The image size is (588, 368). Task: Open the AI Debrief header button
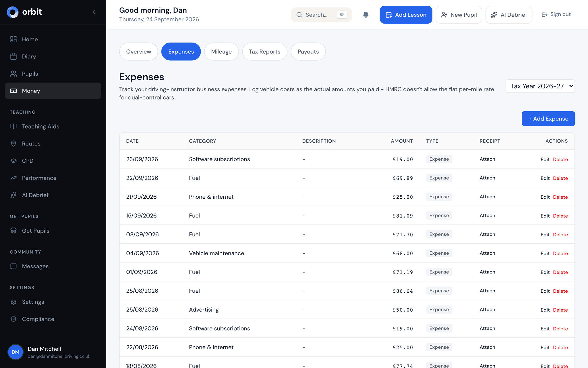[x=509, y=15]
